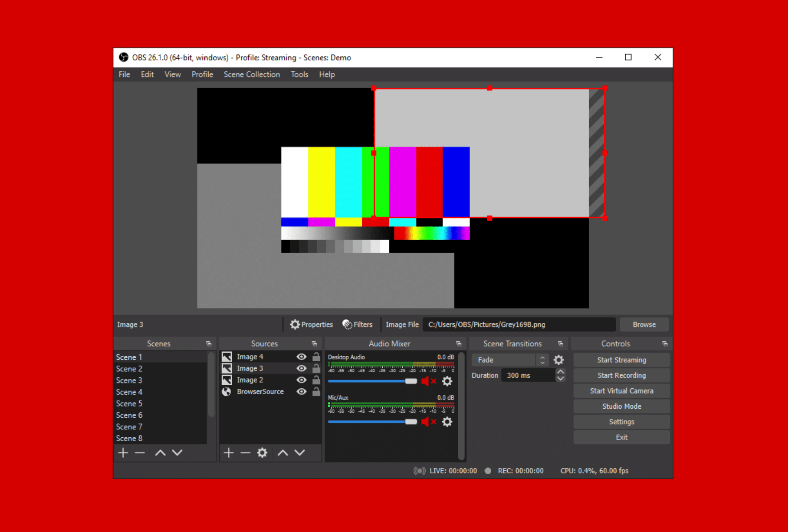The height and width of the screenshot is (532, 788).
Task: Click the Image 4 source type icon
Action: [x=227, y=357]
